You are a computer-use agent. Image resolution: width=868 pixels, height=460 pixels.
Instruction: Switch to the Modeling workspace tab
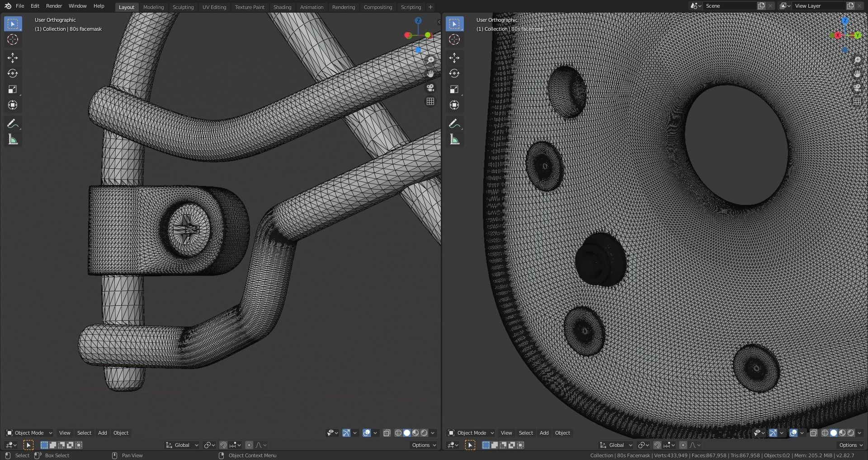pyautogui.click(x=153, y=7)
